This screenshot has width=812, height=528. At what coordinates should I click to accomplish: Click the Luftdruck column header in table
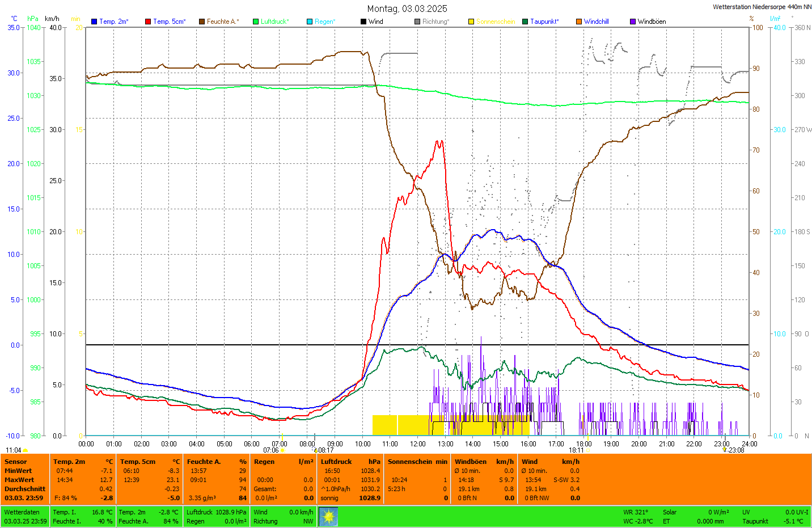pyautogui.click(x=336, y=462)
